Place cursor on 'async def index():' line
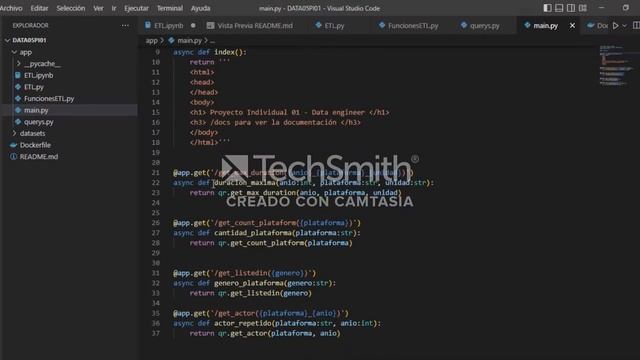The image size is (640, 360). pyautogui.click(x=210, y=52)
